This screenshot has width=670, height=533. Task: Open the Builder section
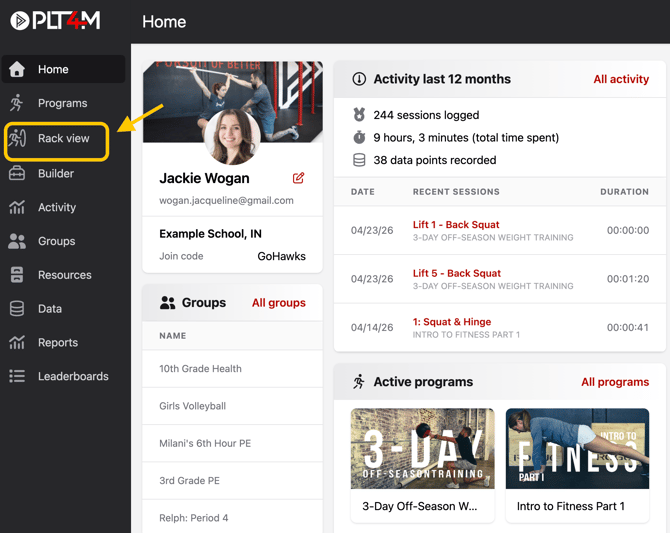pyautogui.click(x=64, y=174)
